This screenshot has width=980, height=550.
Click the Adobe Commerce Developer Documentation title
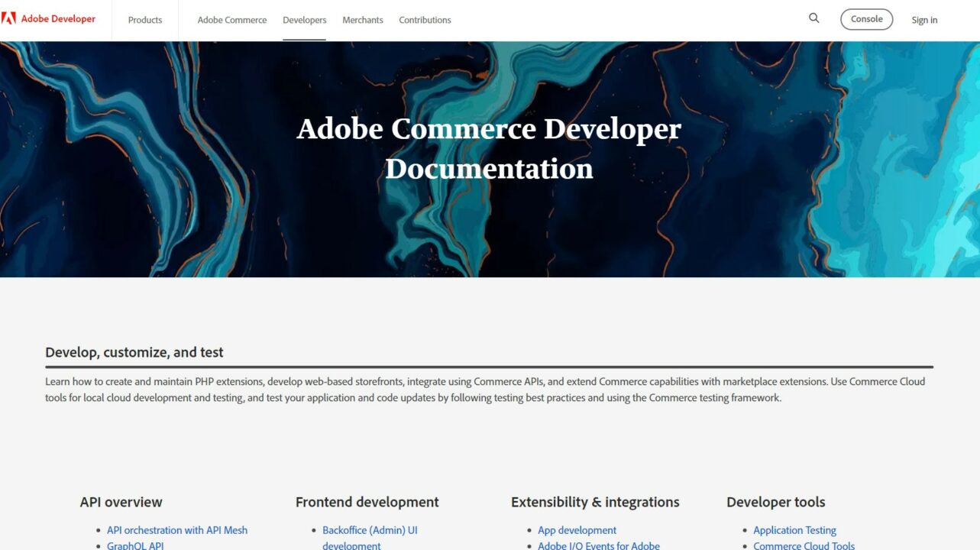pos(489,148)
